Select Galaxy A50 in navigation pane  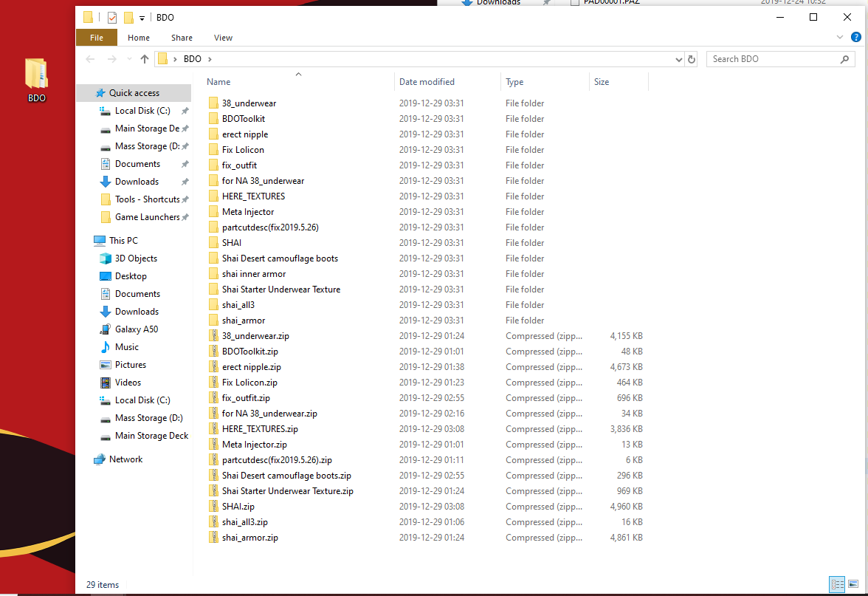click(x=137, y=329)
